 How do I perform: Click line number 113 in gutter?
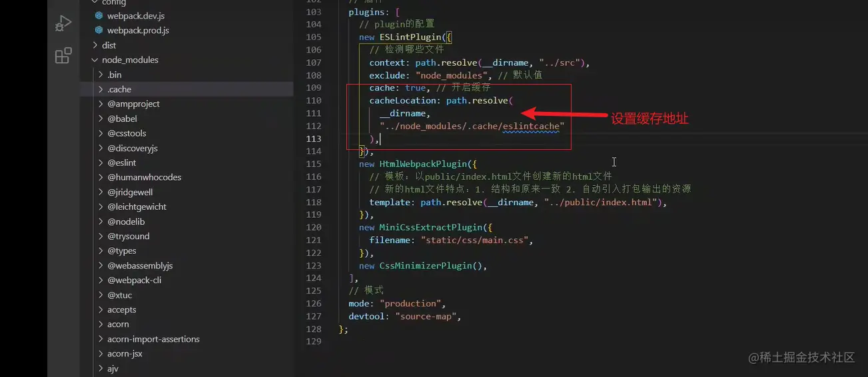pyautogui.click(x=313, y=139)
